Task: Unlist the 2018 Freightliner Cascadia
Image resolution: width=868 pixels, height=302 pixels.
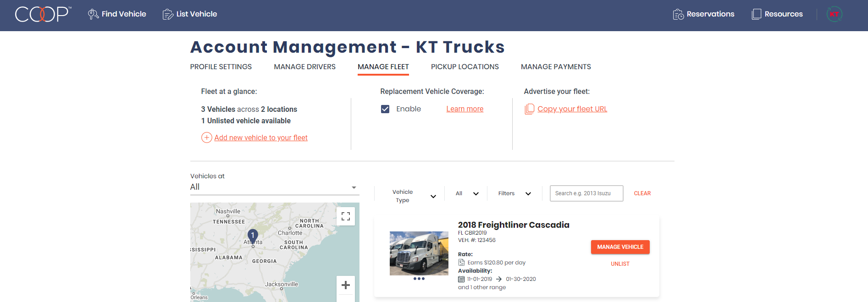Action: [x=620, y=264]
